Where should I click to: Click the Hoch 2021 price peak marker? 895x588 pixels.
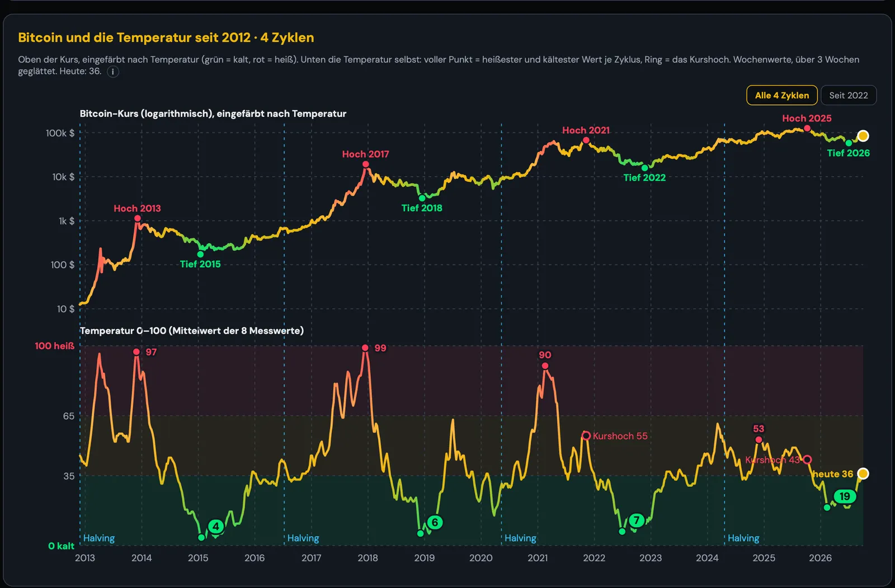click(x=586, y=140)
